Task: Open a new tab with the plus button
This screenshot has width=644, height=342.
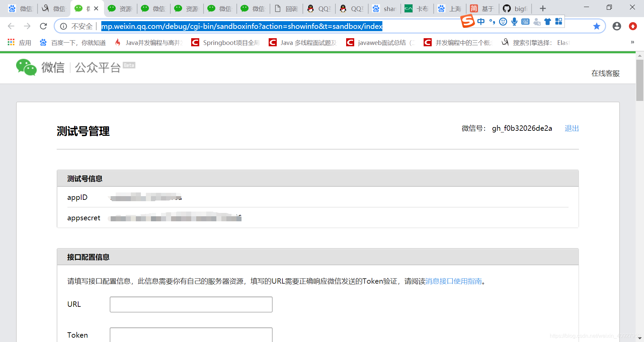Action: (x=543, y=8)
